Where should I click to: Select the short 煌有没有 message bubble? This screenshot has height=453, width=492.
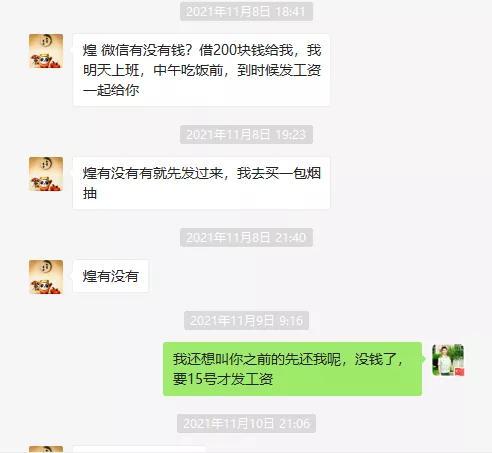(x=110, y=276)
